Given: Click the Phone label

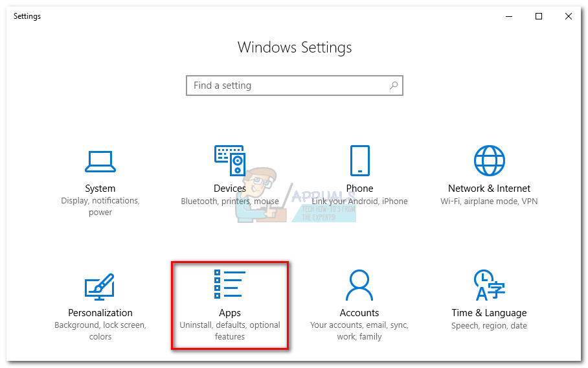Looking at the screenshot, I should click(x=359, y=189).
